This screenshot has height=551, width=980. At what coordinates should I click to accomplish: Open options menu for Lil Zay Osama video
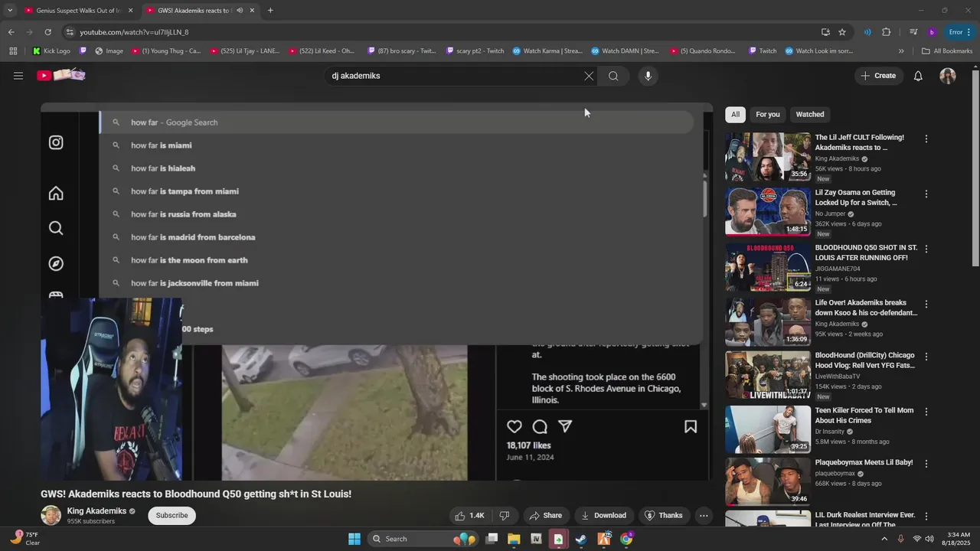pyautogui.click(x=926, y=194)
